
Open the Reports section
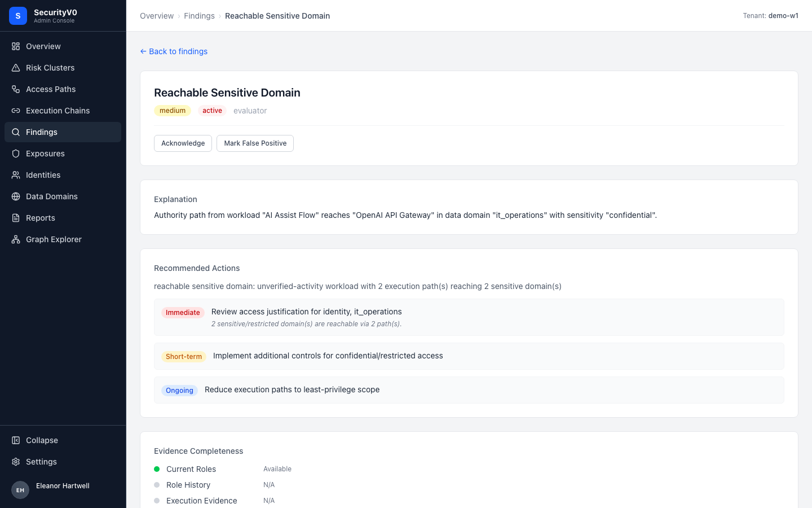click(63, 218)
